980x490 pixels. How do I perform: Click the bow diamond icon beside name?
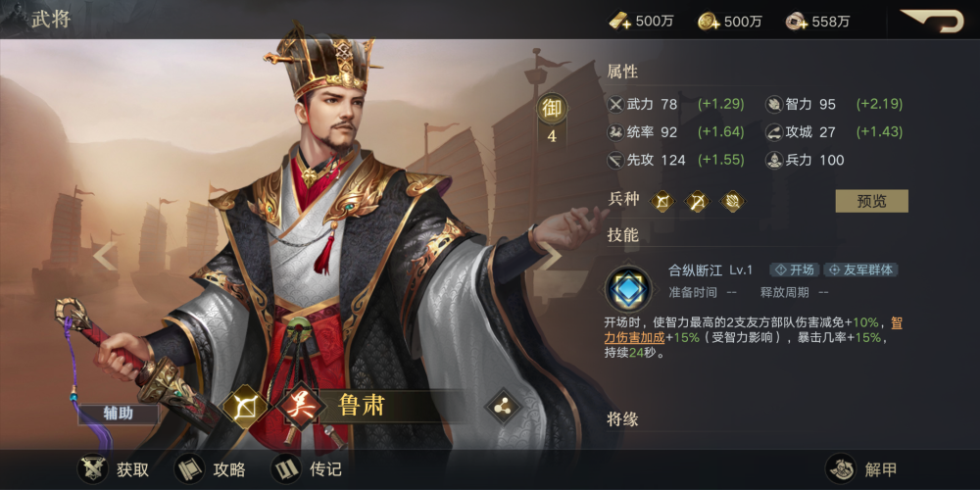tap(245, 407)
